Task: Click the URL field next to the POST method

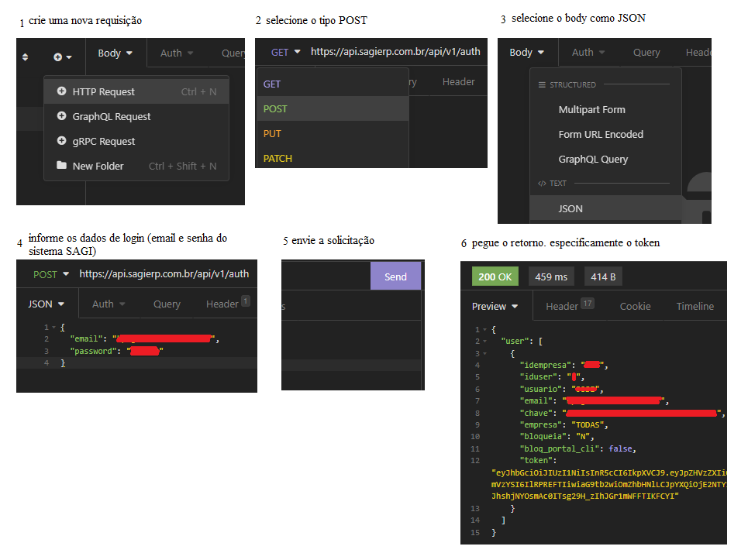Action: [164, 274]
